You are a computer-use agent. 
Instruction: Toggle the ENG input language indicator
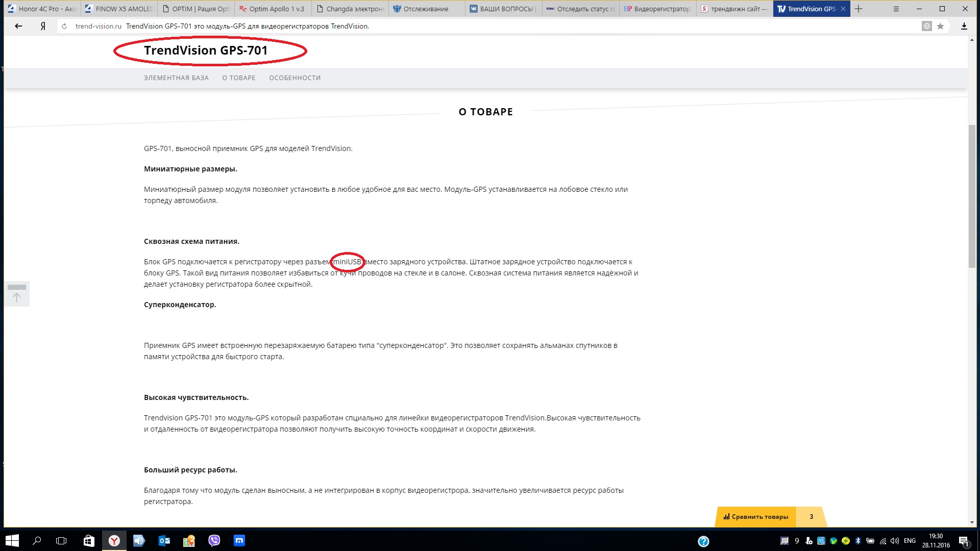pyautogui.click(x=909, y=541)
